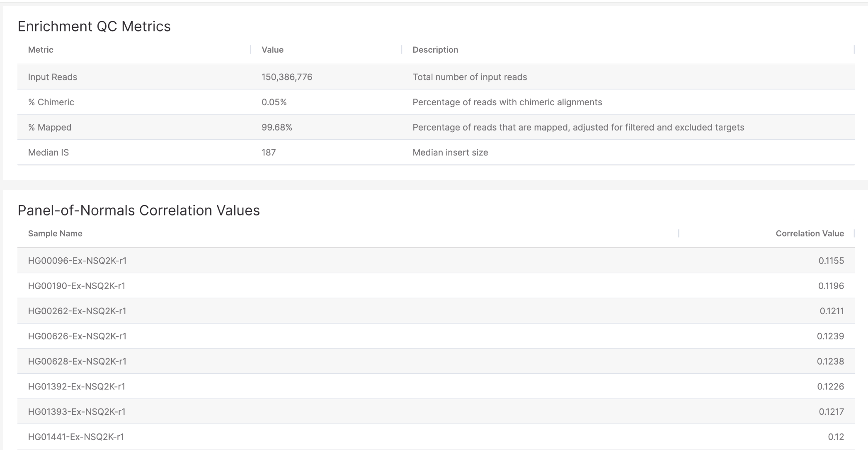Click column resize handle right of Metric header
Viewport: 868px width, 450px height.
[x=251, y=50]
